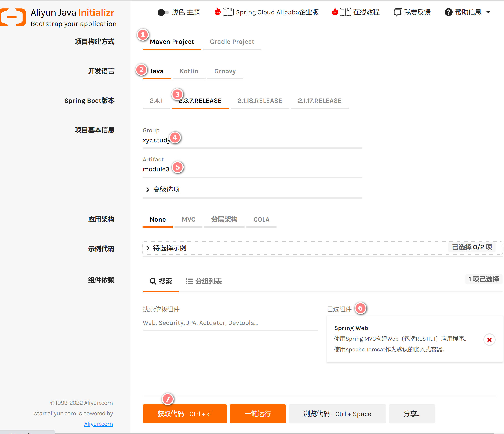Open 我要反馈 feedback link
The height and width of the screenshot is (434, 504).
(417, 12)
